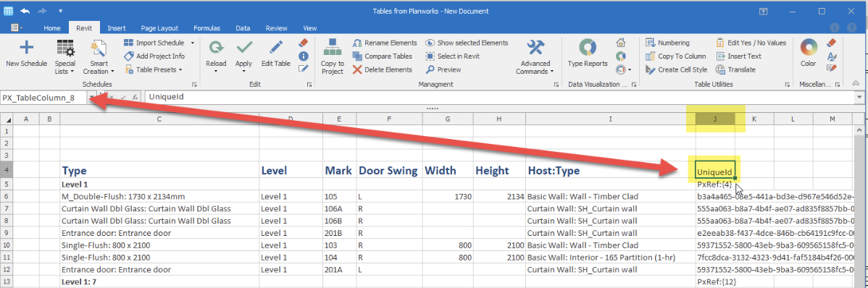
Task: Click Preview magnifier button
Action: (x=443, y=69)
